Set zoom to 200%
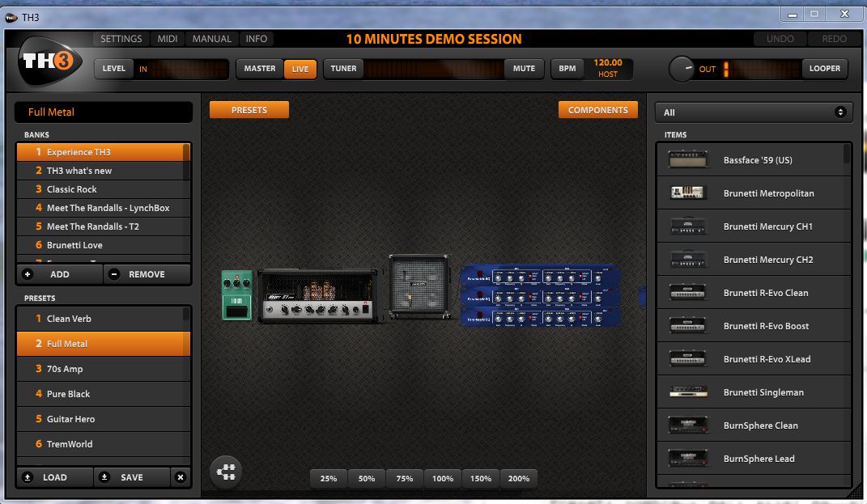The width and height of the screenshot is (867, 504). click(x=519, y=479)
